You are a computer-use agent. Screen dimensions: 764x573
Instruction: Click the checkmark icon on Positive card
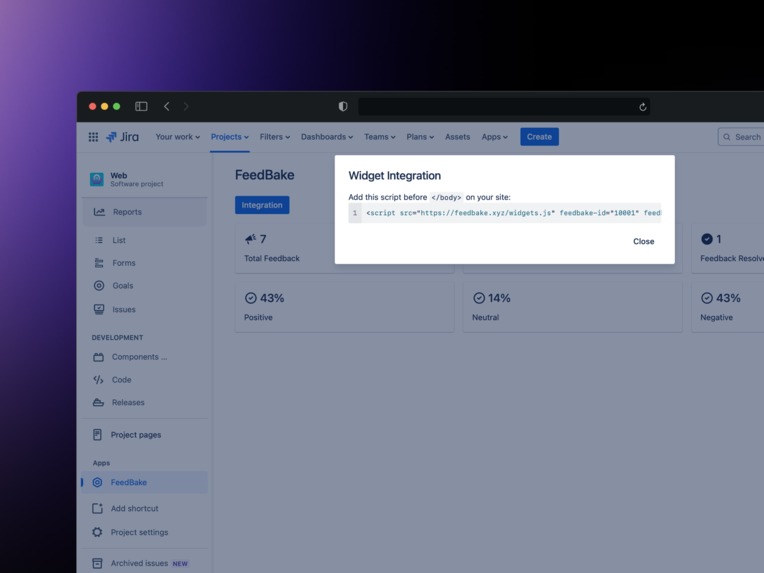tap(250, 298)
